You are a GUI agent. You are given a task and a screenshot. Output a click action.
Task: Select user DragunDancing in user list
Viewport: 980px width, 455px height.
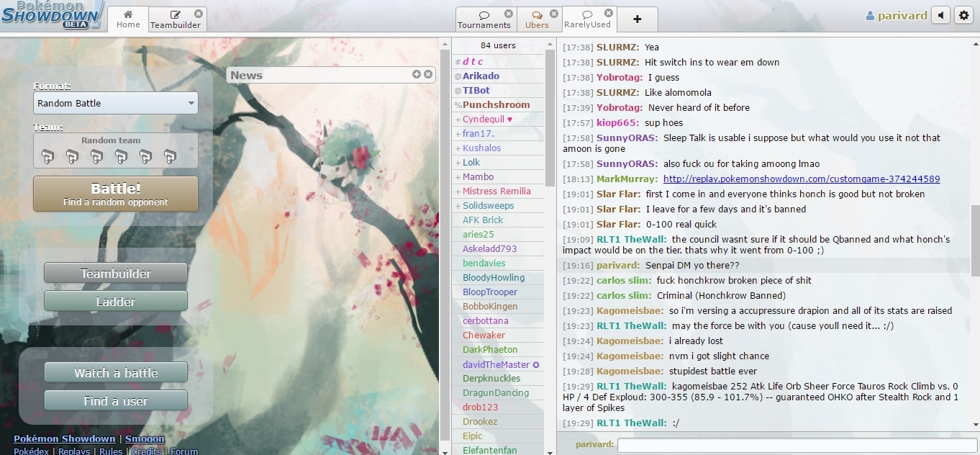pyautogui.click(x=498, y=392)
